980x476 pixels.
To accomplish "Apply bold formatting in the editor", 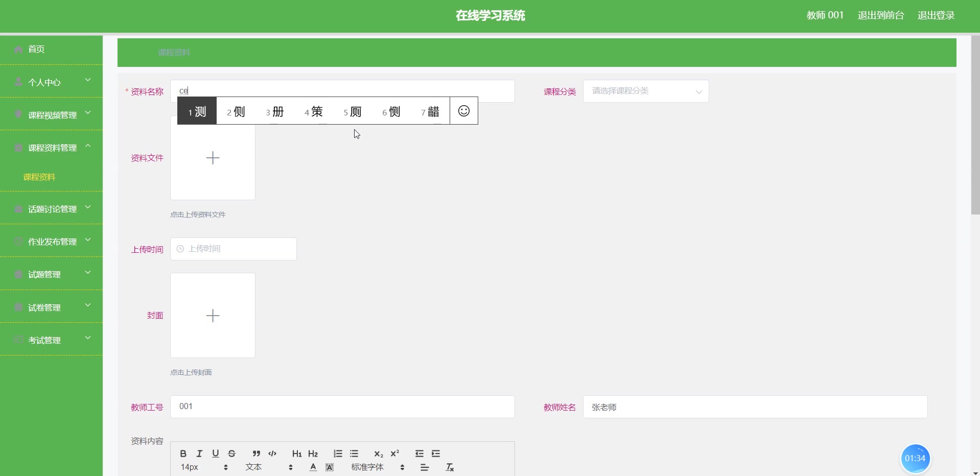I will [x=183, y=454].
